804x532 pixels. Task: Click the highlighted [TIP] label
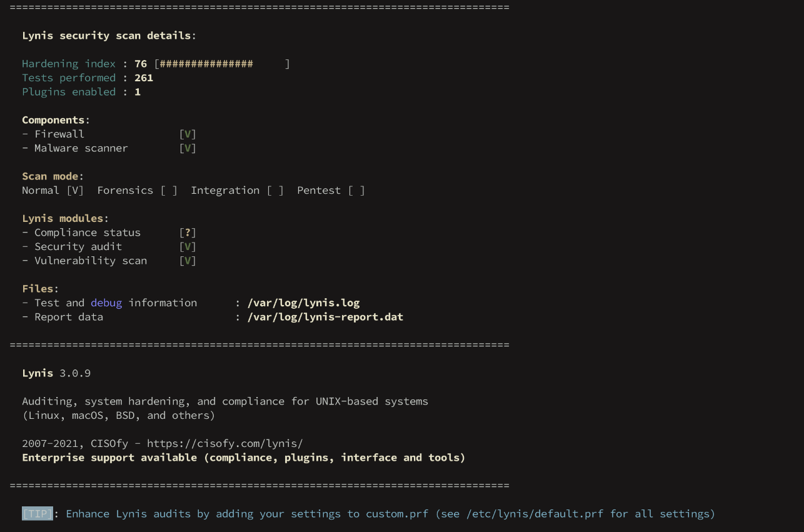pos(38,514)
